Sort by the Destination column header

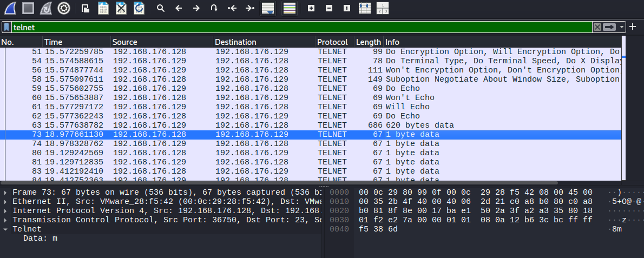click(265, 42)
